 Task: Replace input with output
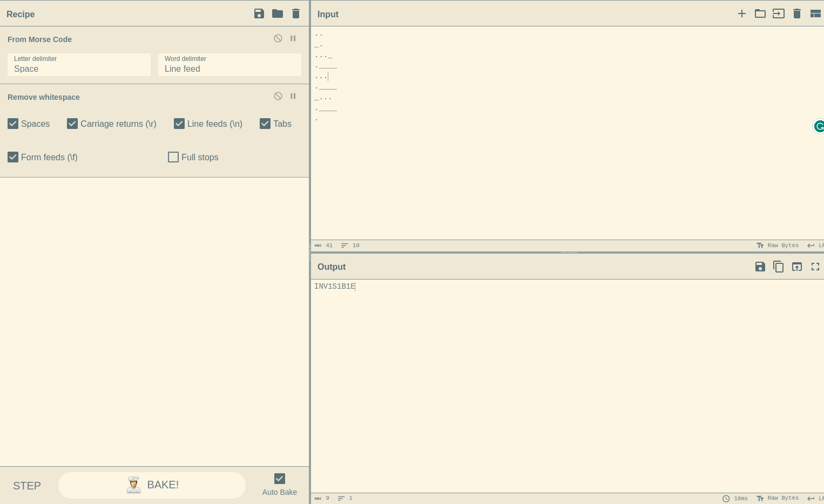coord(797,267)
